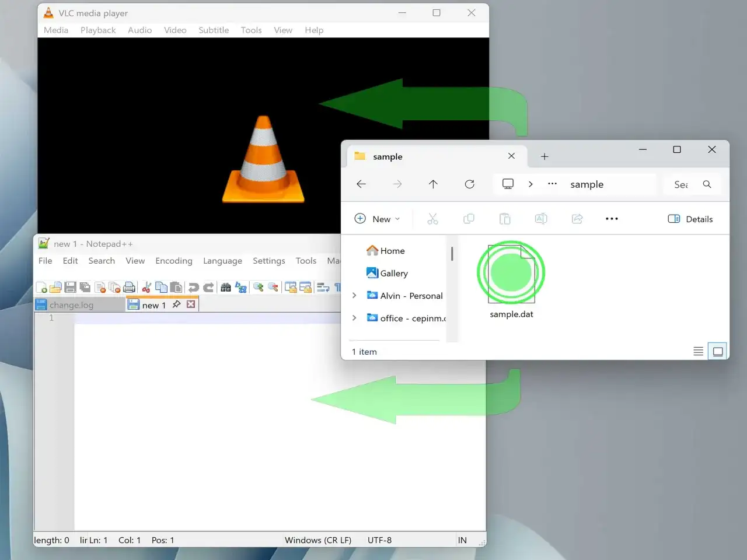Open Notepad++ Encoding menu
747x560 pixels.
[x=174, y=261]
